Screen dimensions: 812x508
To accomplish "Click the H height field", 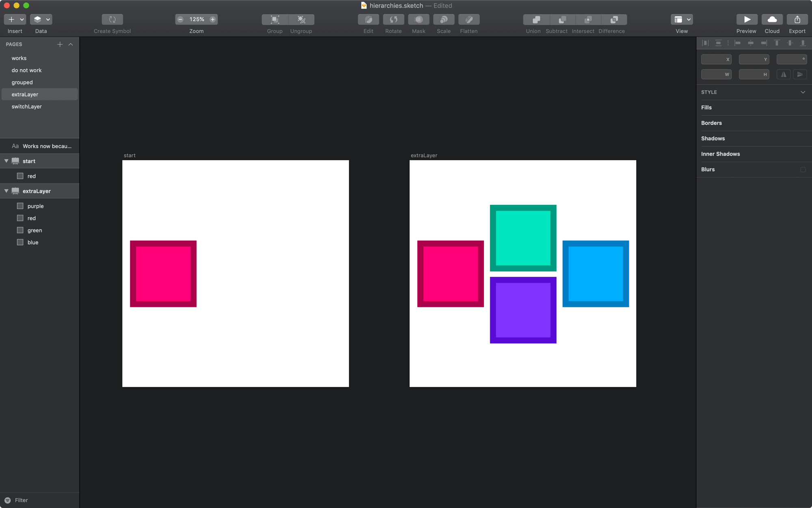I will pos(754,74).
